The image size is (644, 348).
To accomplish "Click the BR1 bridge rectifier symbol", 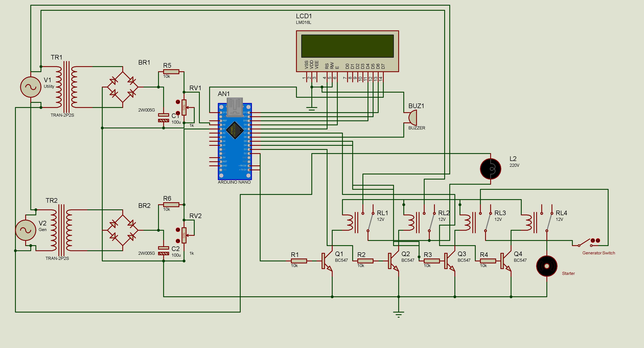I will 122,87.
